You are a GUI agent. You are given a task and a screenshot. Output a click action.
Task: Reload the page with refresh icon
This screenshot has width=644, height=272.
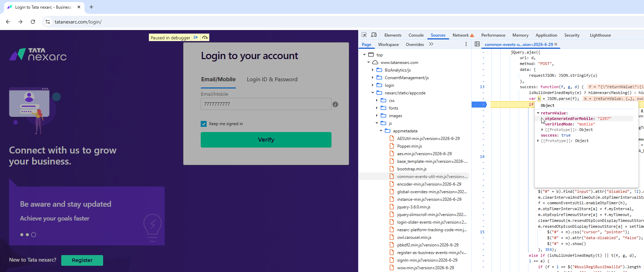33,22
